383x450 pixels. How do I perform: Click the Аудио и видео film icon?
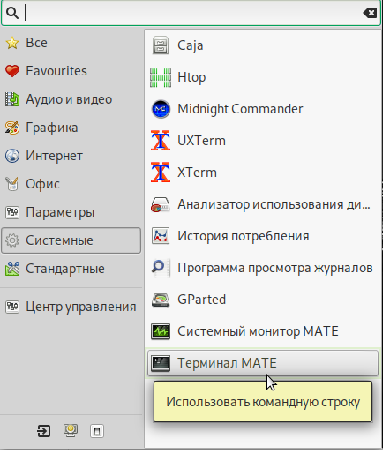tap(12, 99)
